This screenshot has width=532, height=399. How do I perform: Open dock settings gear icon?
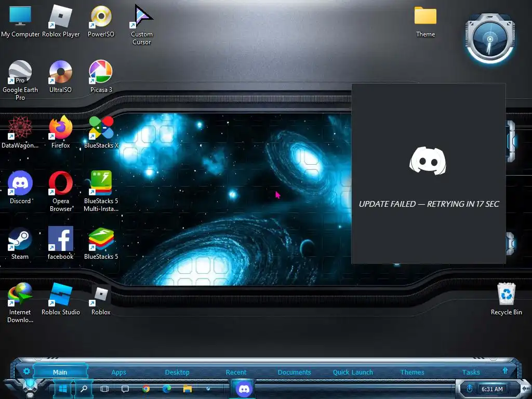coord(26,371)
